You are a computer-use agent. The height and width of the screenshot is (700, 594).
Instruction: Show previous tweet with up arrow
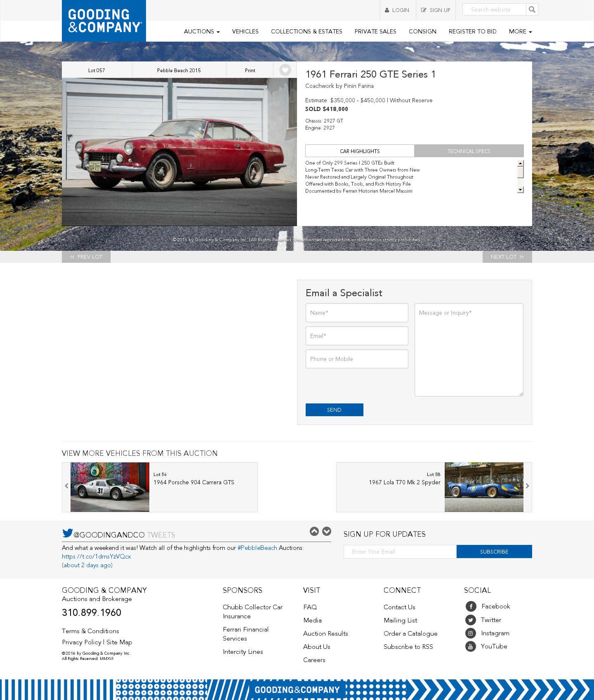coord(314,531)
